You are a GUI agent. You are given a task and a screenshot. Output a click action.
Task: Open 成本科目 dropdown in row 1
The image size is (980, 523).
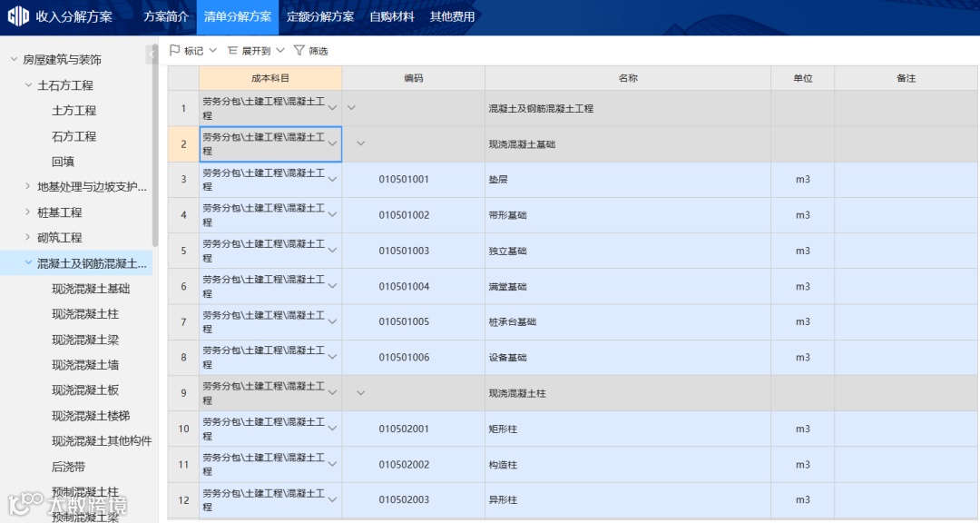click(332, 108)
